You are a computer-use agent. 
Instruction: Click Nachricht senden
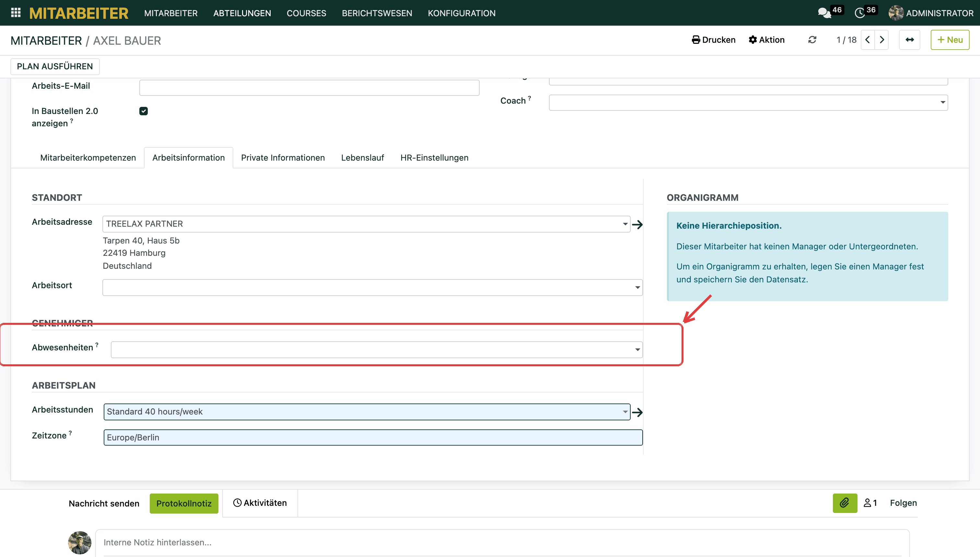tap(104, 504)
